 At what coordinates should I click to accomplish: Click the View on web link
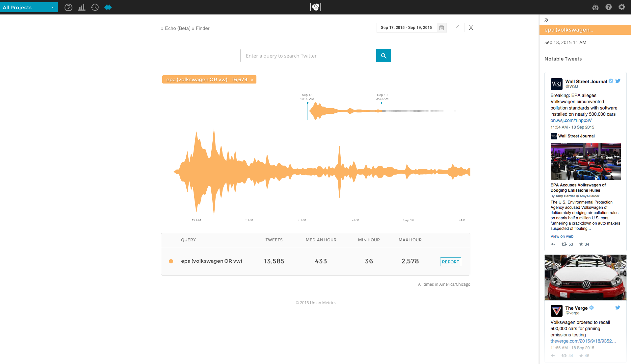pyautogui.click(x=562, y=236)
